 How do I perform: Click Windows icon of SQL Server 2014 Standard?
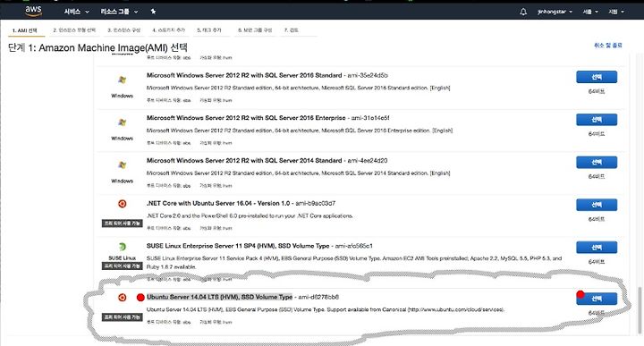[122, 165]
